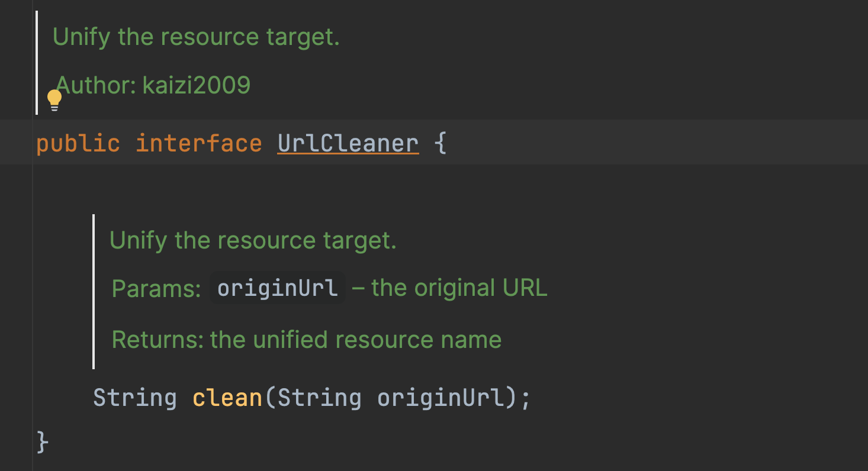868x471 pixels.
Task: Click the 'public' keyword
Action: (78, 144)
